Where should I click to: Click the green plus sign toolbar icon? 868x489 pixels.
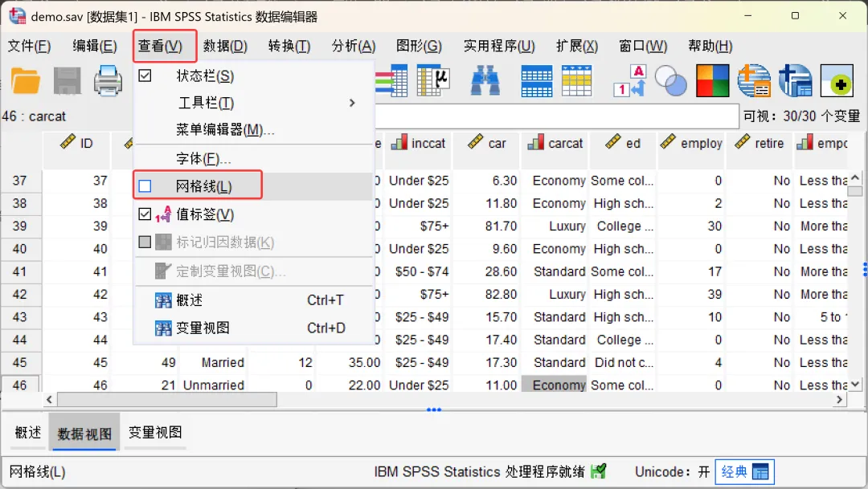tap(837, 81)
